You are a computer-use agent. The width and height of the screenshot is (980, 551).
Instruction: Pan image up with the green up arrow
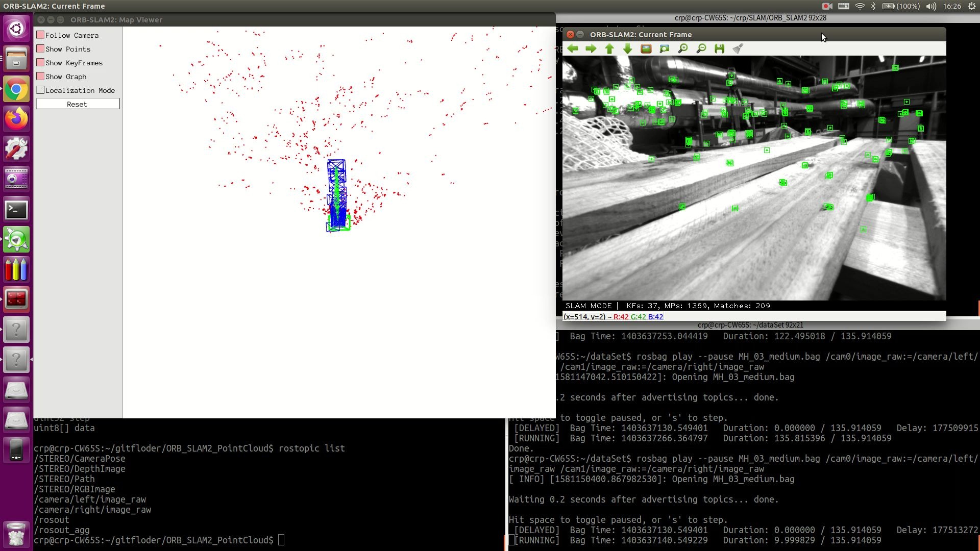click(609, 48)
